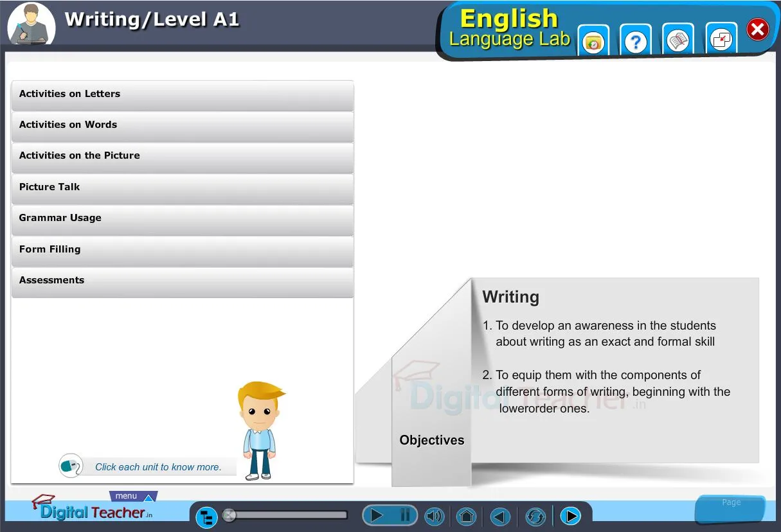
Task: Click the Digital Teacher.in logo
Action: [93, 508]
